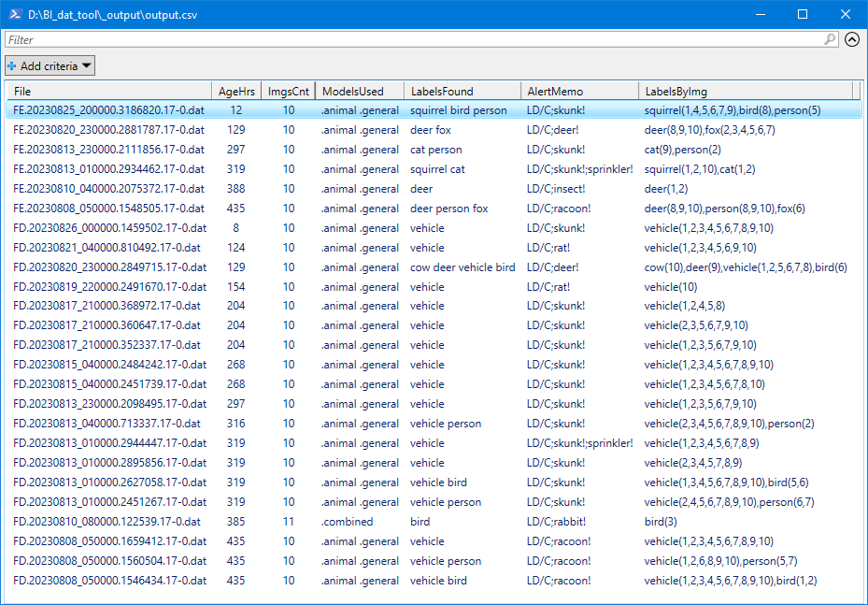This screenshot has width=868, height=605.
Task: Click the "squirrel bird person" labels cell
Action: tap(459, 110)
